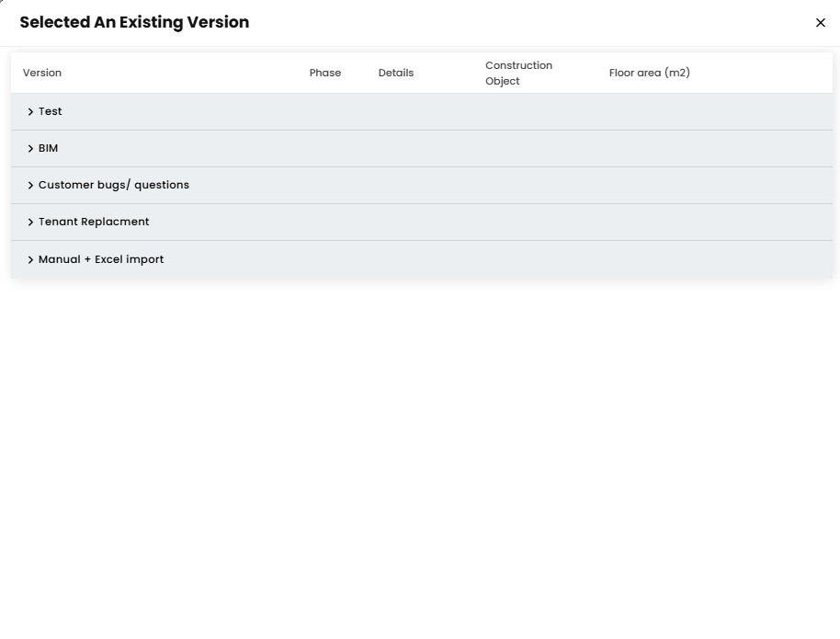Expand Customer bugs/ questions row arrow

[30, 186]
